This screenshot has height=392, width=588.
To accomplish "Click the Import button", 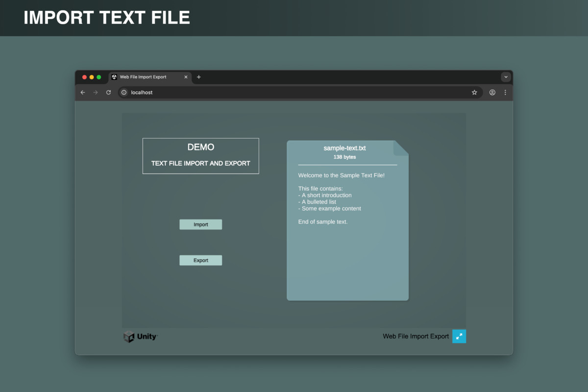I will (x=200, y=224).
